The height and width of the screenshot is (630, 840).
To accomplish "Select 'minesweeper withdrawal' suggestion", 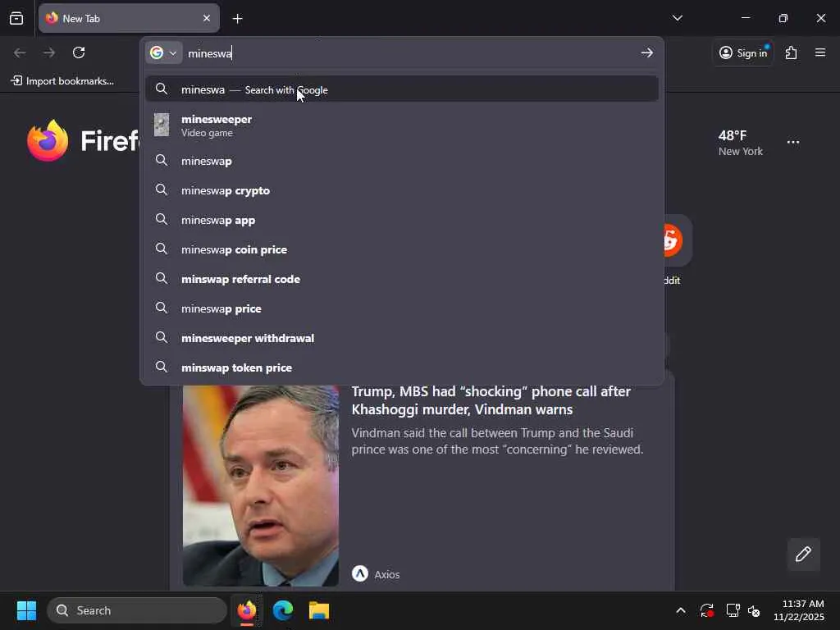I will pos(402,337).
